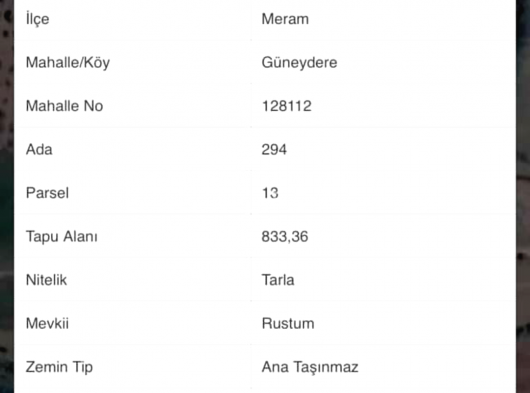Click the map background right of panel
This screenshot has height=393, width=530.
[x=523, y=196]
